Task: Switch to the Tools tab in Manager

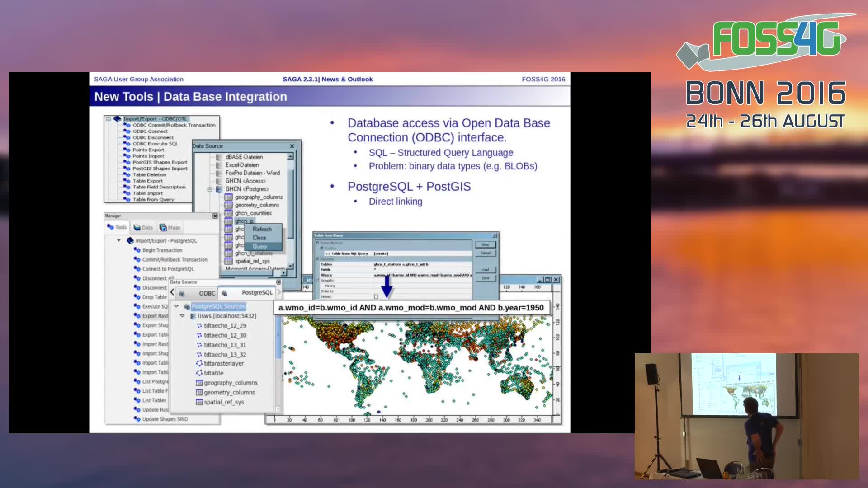Action: (117, 227)
